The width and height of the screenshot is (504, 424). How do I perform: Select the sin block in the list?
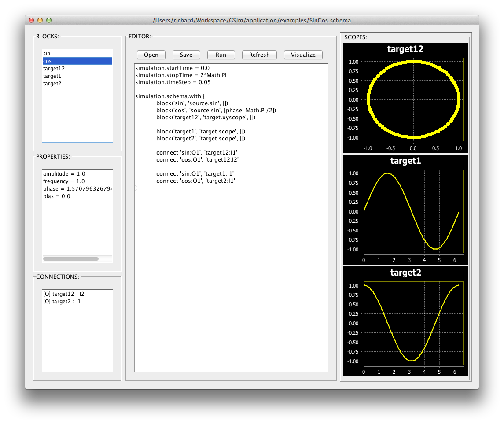click(47, 54)
